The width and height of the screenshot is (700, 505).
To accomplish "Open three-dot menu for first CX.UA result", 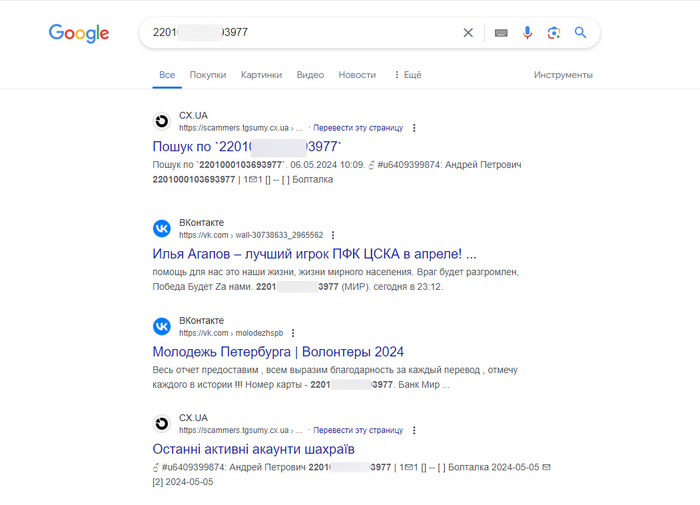I will [415, 128].
